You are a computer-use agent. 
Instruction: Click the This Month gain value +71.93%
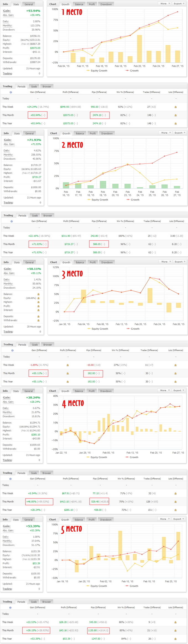click(x=36, y=244)
